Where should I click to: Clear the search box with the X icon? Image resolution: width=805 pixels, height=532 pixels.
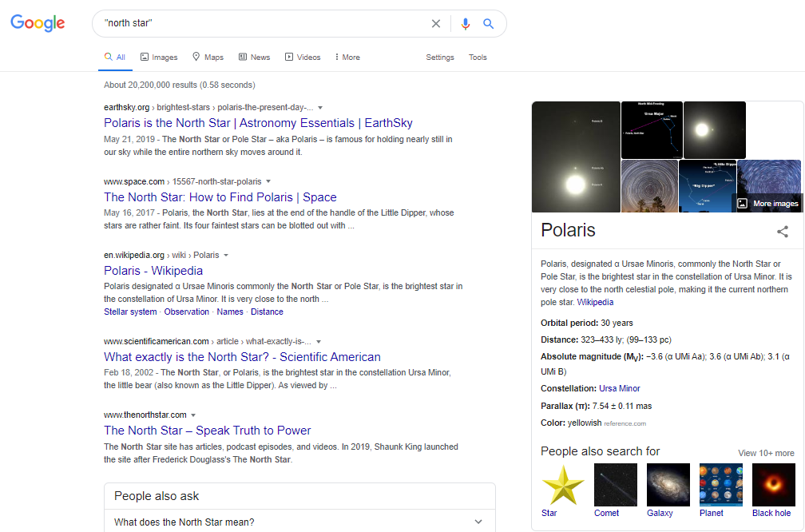click(x=436, y=24)
